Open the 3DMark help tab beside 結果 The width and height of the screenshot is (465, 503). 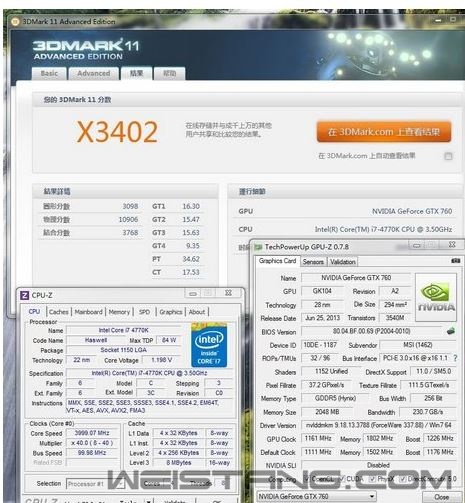pos(169,74)
